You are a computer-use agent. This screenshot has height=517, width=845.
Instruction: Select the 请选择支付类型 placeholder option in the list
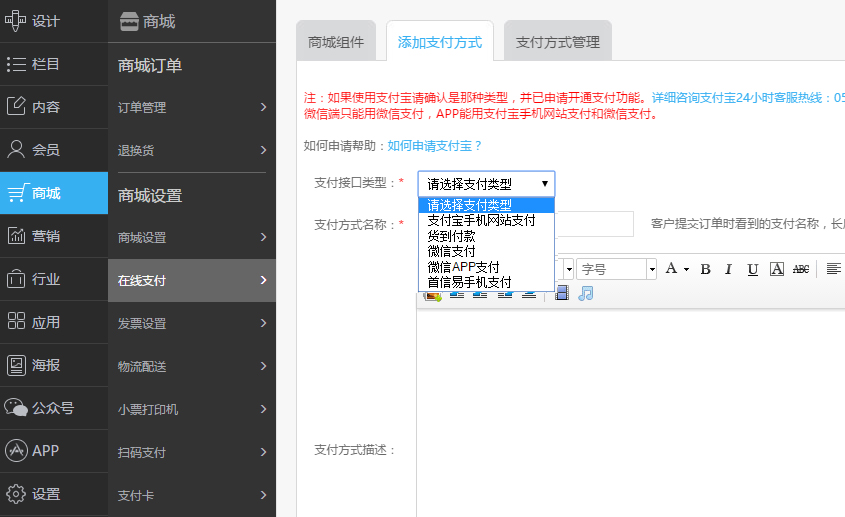[486, 205]
